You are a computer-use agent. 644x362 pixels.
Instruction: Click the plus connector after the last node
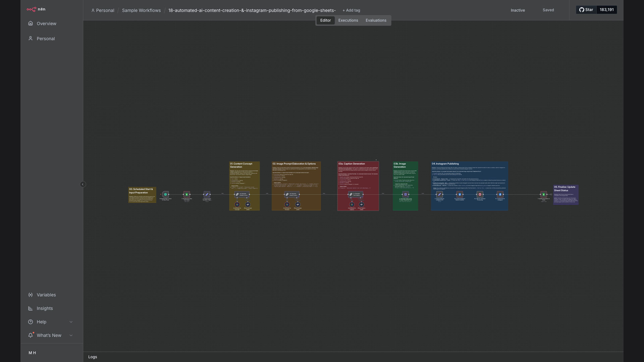click(x=551, y=194)
